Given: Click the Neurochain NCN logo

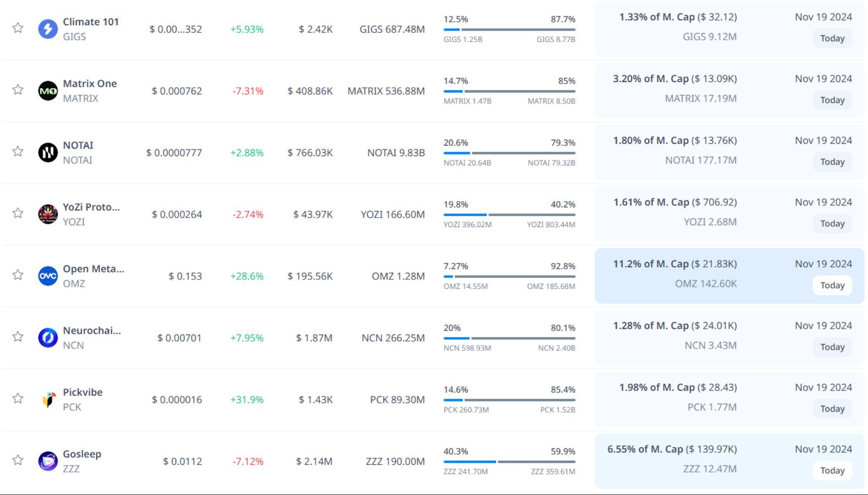Looking at the screenshot, I should click(x=48, y=338).
